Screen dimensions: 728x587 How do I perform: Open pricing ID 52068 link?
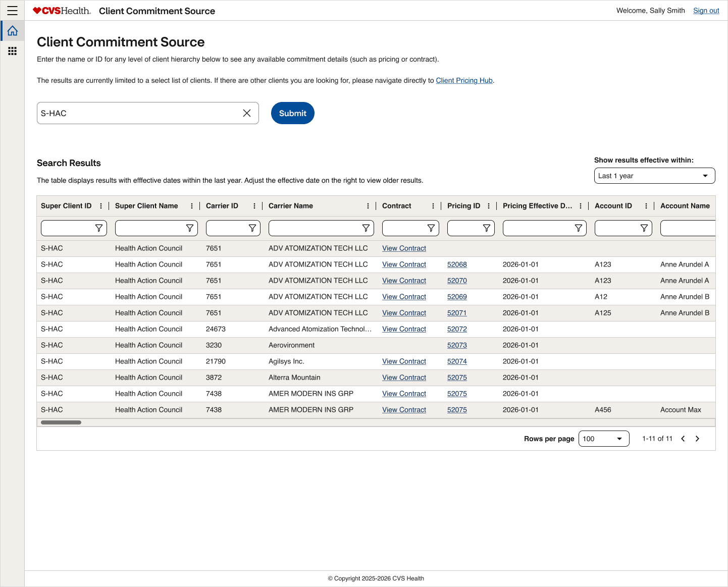457,264
